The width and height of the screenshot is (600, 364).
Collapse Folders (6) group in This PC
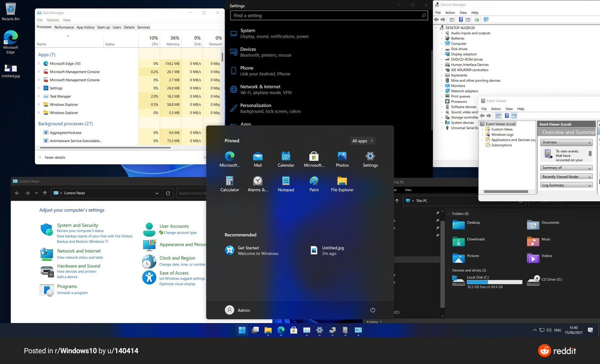448,214
